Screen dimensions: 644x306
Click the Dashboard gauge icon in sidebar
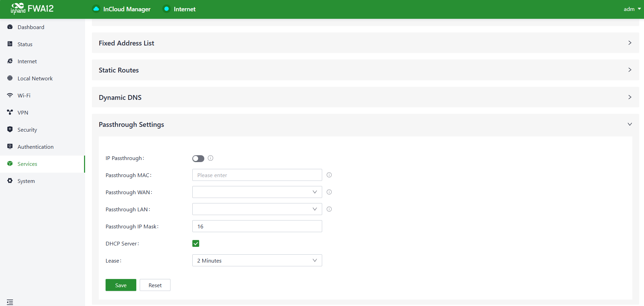[10, 27]
